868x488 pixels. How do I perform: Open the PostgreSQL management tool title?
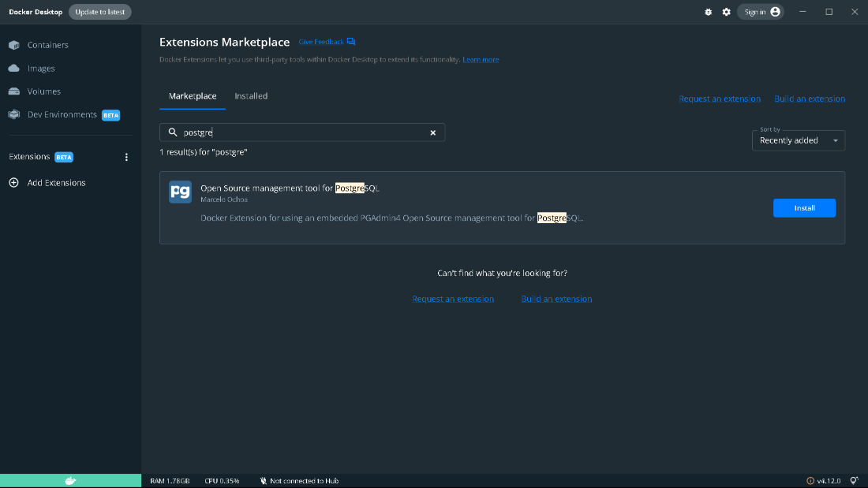click(290, 188)
